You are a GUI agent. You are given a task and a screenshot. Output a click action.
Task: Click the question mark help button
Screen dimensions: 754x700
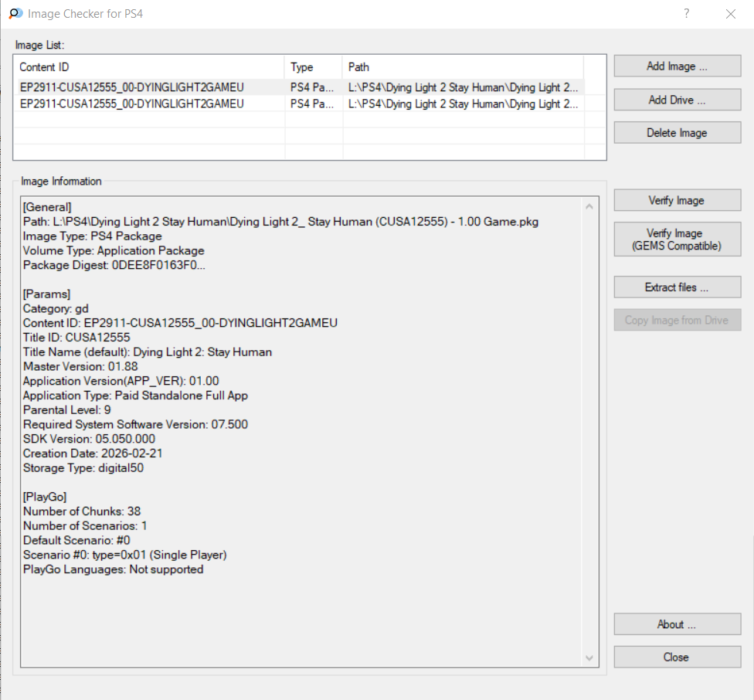[x=687, y=14]
